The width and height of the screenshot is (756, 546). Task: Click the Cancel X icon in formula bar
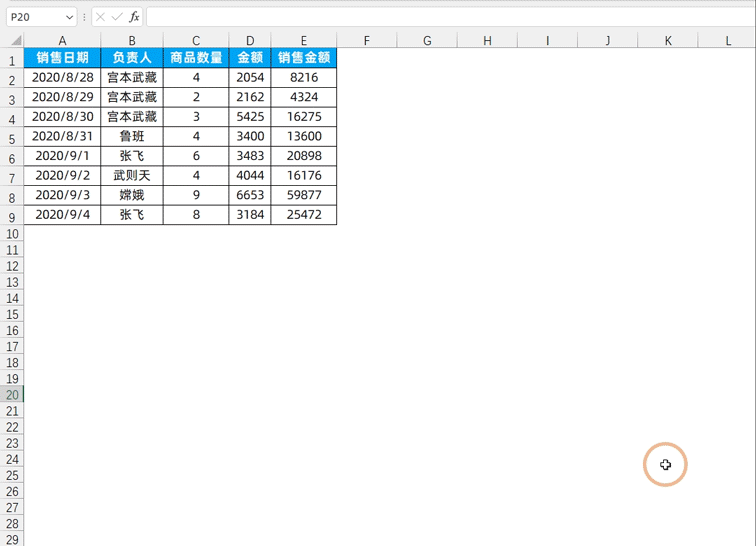point(100,17)
